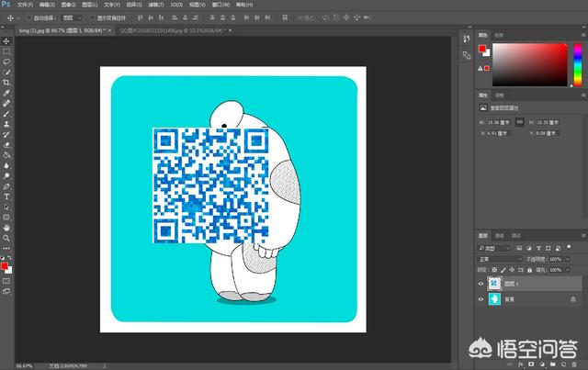The width and height of the screenshot is (588, 370).
Task: Open the 编辑(E) menu
Action: coord(47,5)
